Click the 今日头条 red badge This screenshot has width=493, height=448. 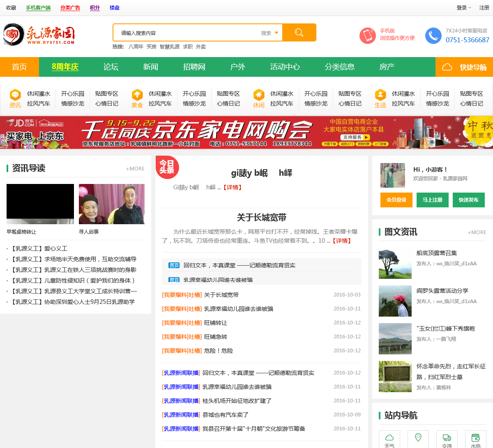[167, 167]
